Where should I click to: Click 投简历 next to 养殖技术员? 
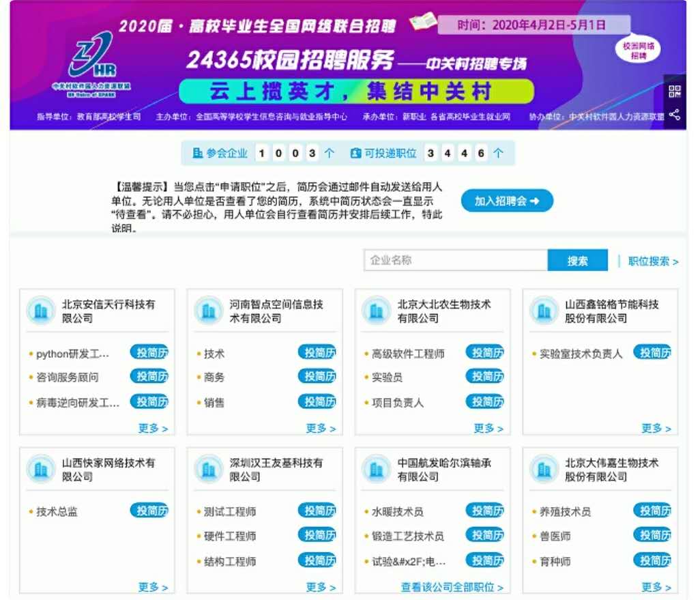pos(653,511)
